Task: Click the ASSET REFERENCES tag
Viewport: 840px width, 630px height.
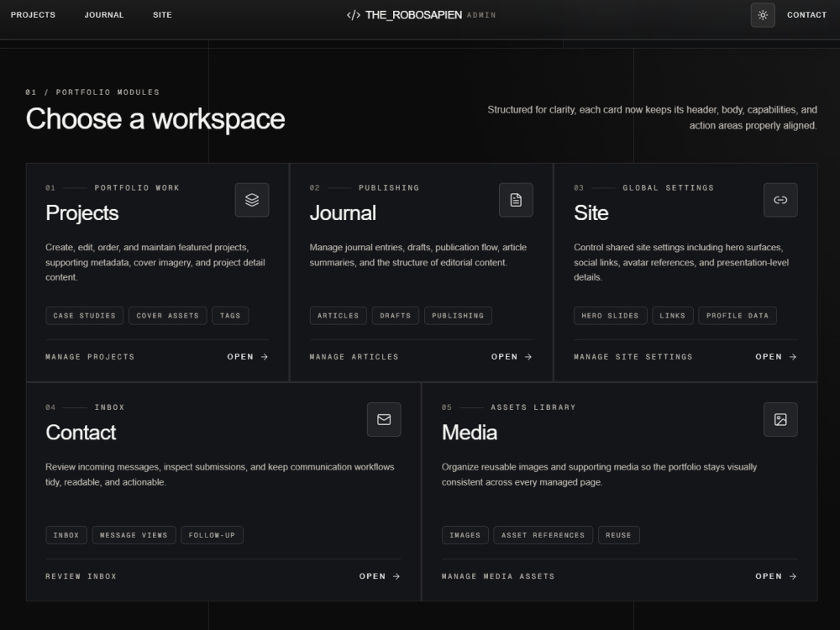Action: tap(543, 535)
